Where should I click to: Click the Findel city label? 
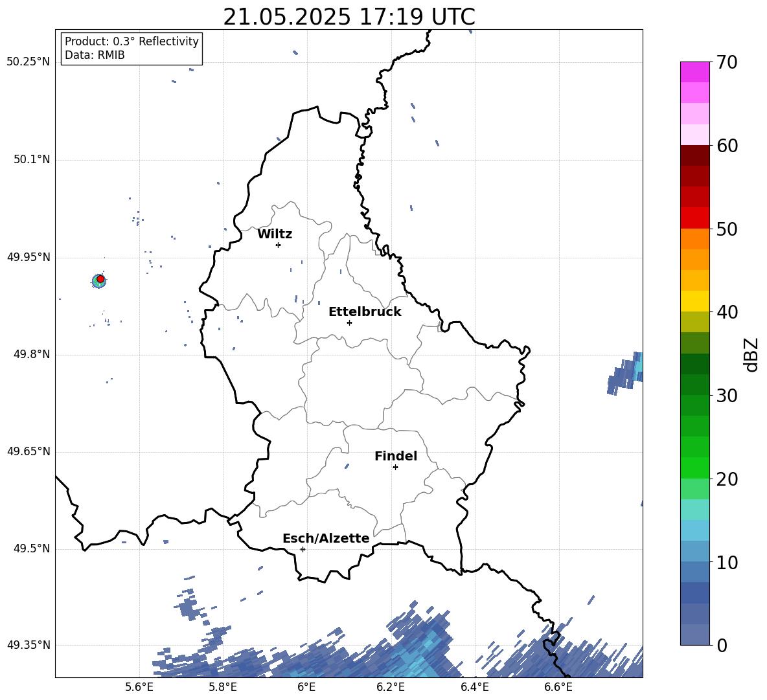(396, 456)
